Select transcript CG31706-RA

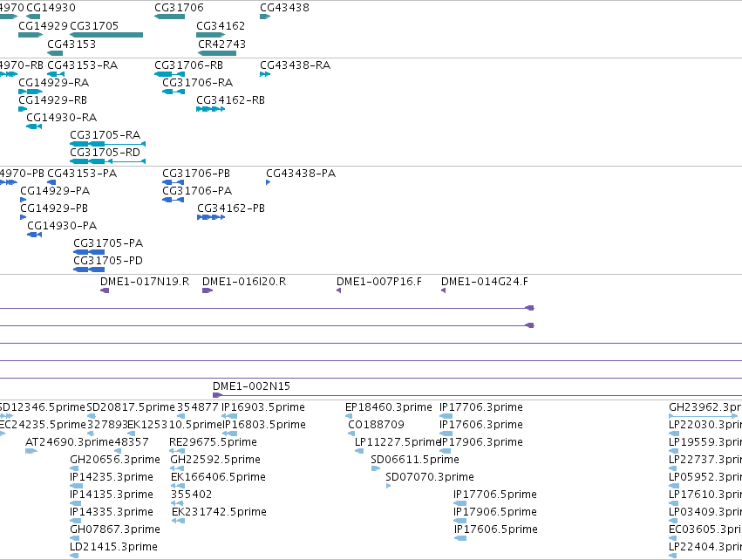(197, 82)
